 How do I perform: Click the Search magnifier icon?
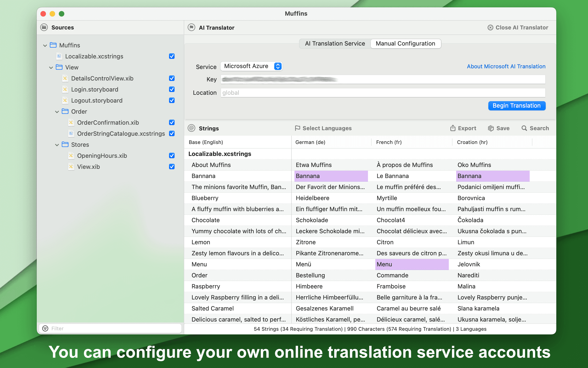(x=524, y=128)
